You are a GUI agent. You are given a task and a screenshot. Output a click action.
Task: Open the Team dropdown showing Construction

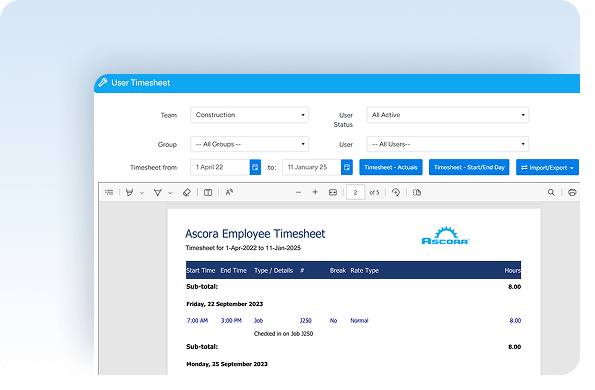point(249,115)
